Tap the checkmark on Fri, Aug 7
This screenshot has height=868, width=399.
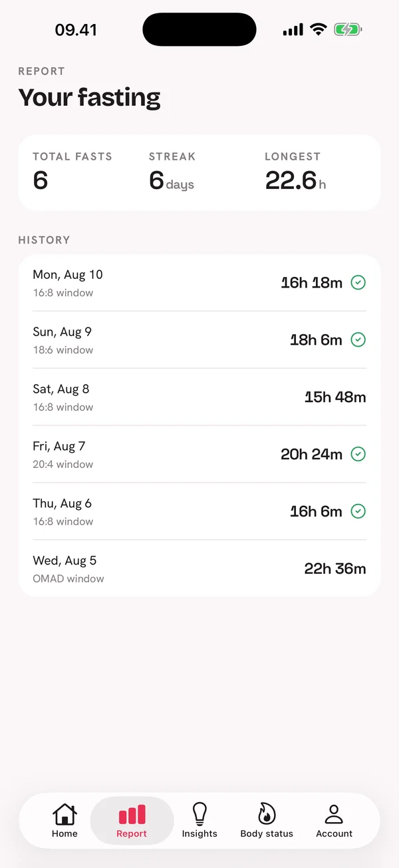click(x=358, y=455)
